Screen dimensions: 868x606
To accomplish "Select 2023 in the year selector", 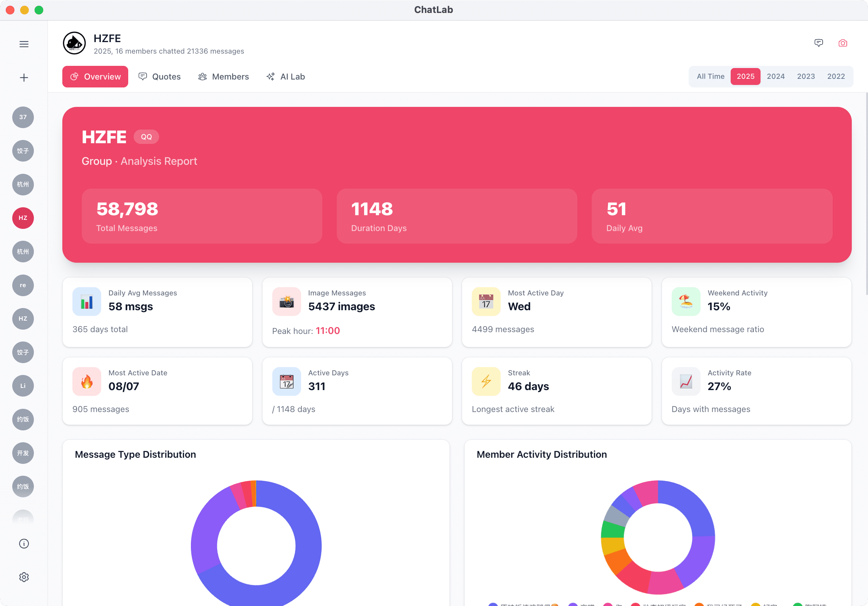I will point(806,76).
